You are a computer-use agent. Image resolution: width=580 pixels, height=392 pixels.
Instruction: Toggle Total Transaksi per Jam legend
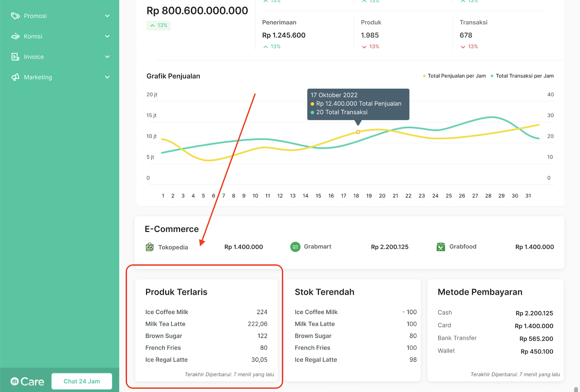[x=522, y=76]
